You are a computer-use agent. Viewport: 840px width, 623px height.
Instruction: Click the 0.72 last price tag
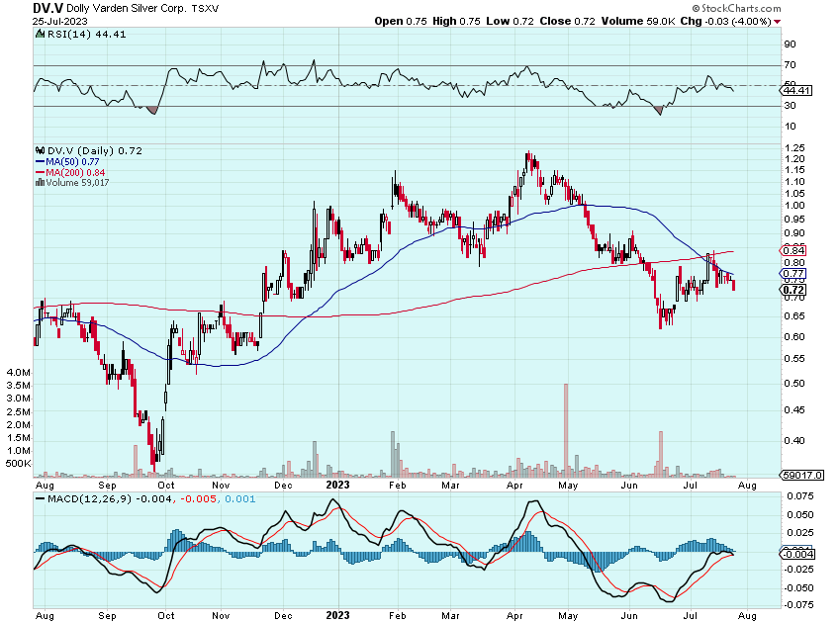pyautogui.click(x=793, y=290)
